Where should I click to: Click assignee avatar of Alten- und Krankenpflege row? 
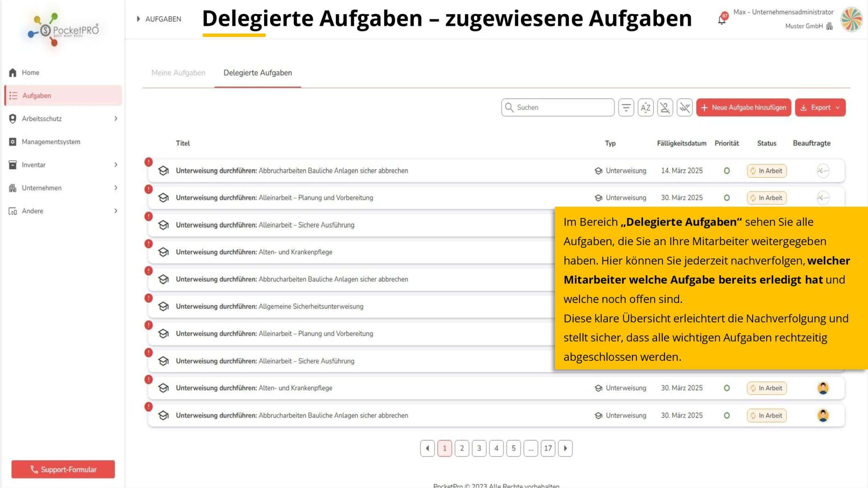pos(823,388)
